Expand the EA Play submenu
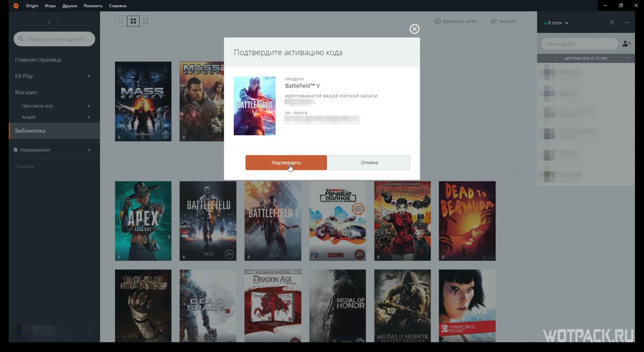Image resolution: width=644 pixels, height=352 pixels. click(89, 76)
